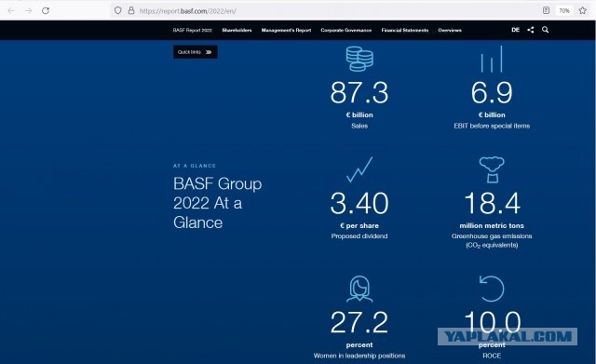596x364 pixels.
Task: Click the 'ROCE' label
Action: coord(492,356)
